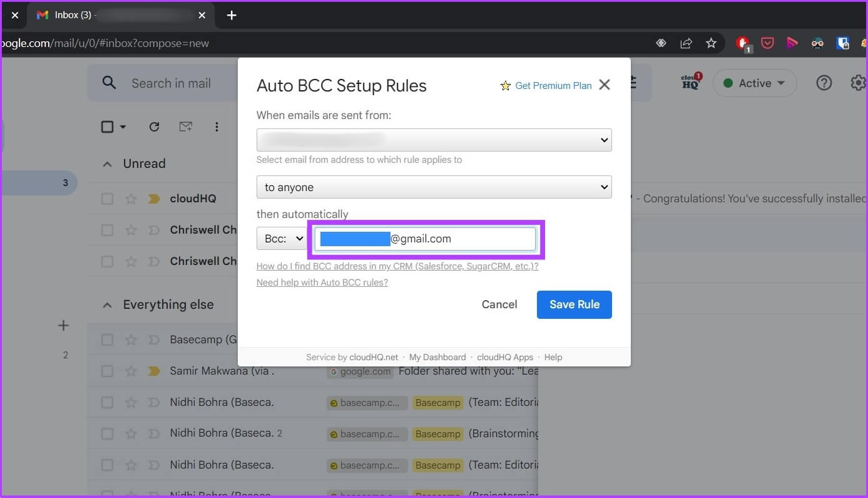Click the refresh inbox icon

pyautogui.click(x=154, y=127)
